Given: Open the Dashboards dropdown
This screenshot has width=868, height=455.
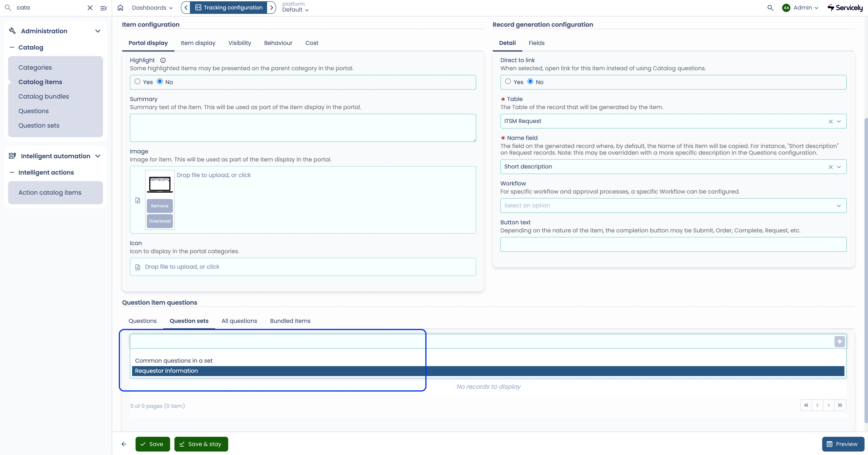Looking at the screenshot, I should [152, 8].
